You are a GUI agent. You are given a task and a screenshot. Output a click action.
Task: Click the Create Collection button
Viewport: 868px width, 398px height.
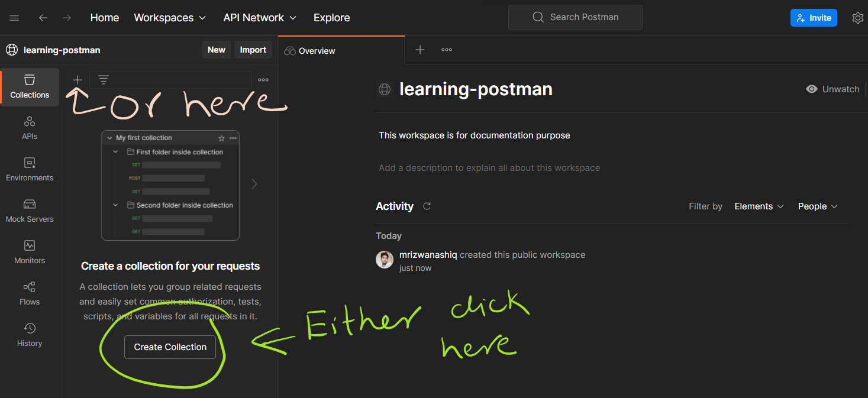coord(170,347)
